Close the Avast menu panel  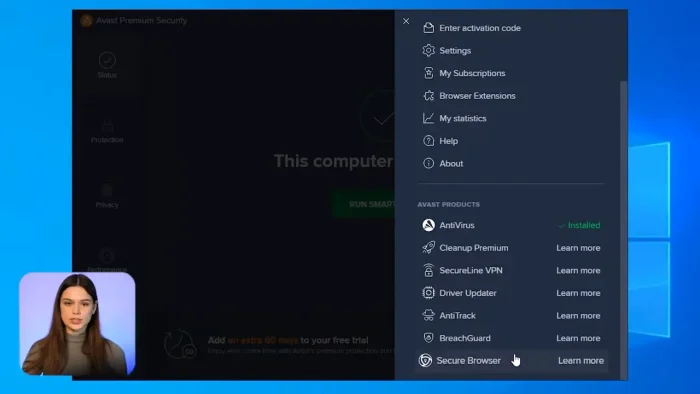click(406, 21)
